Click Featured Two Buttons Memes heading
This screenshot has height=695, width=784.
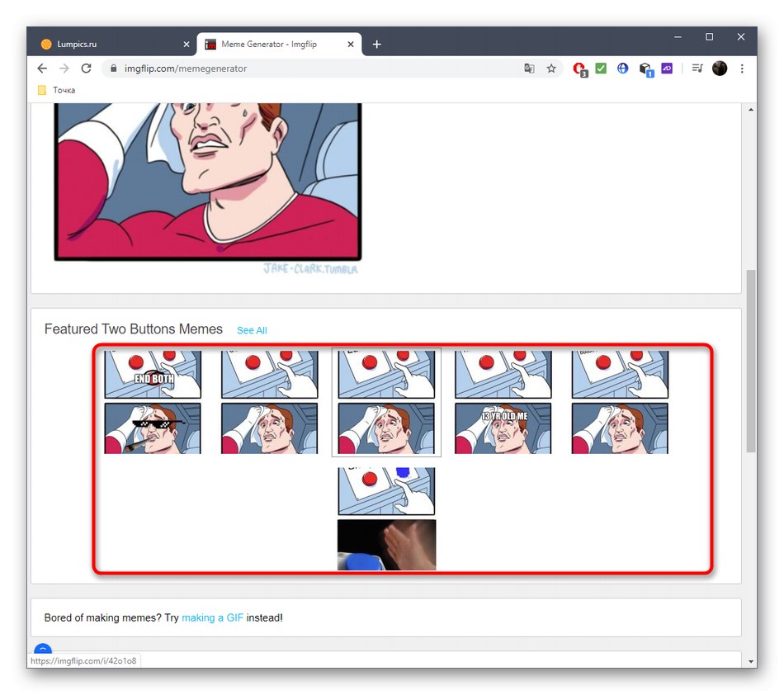pyautogui.click(x=134, y=329)
